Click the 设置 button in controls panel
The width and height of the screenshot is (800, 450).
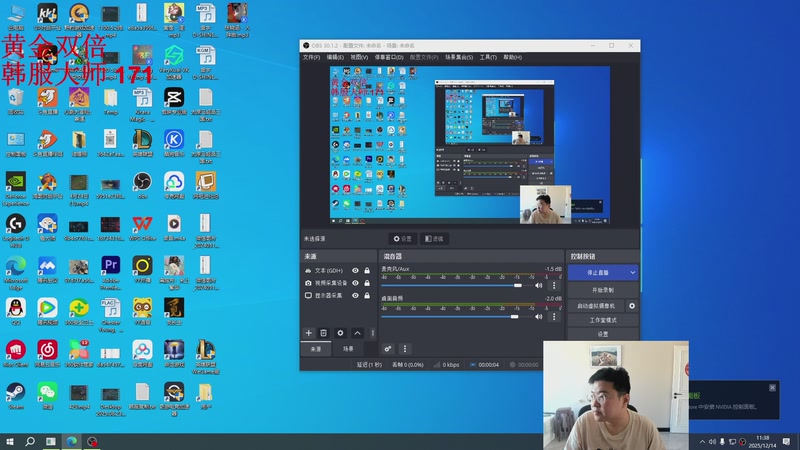(603, 334)
